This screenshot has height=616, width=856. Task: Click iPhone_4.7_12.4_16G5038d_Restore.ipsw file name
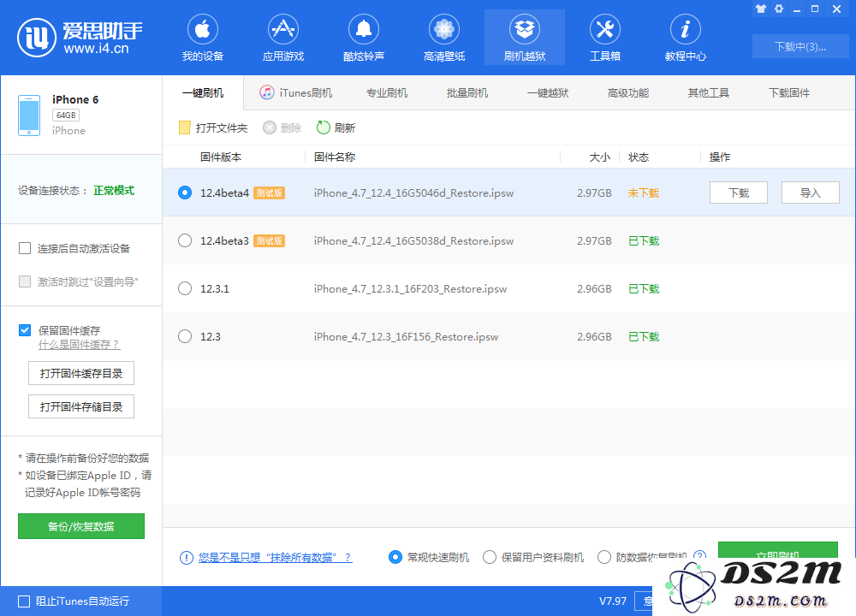(x=413, y=240)
